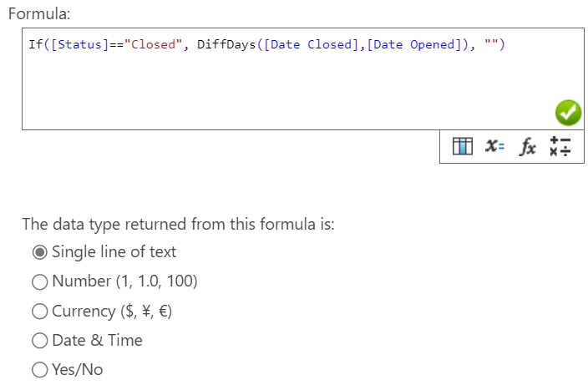Select the Number (1, 1.0, 100) option
This screenshot has height=385, width=588.
click(x=40, y=282)
